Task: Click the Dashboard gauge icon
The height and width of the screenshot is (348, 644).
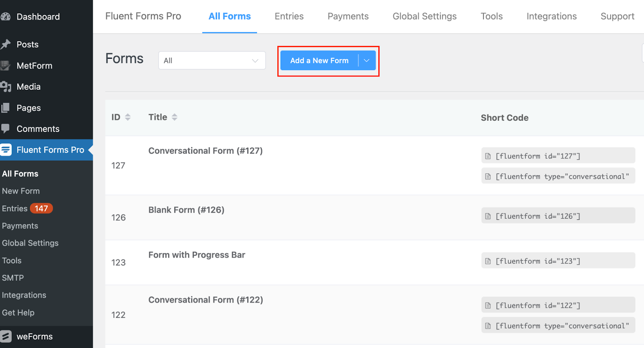Action: point(6,17)
